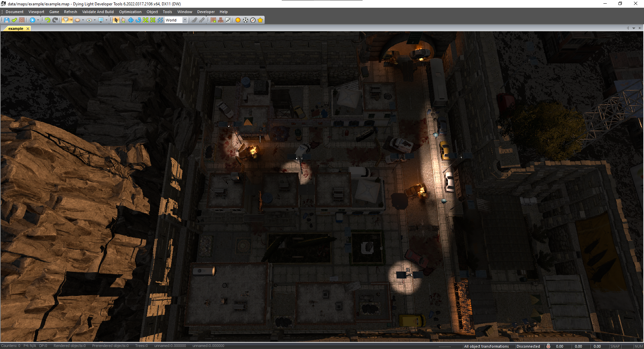Open the Document menu
This screenshot has height=349, width=644.
[x=14, y=12]
